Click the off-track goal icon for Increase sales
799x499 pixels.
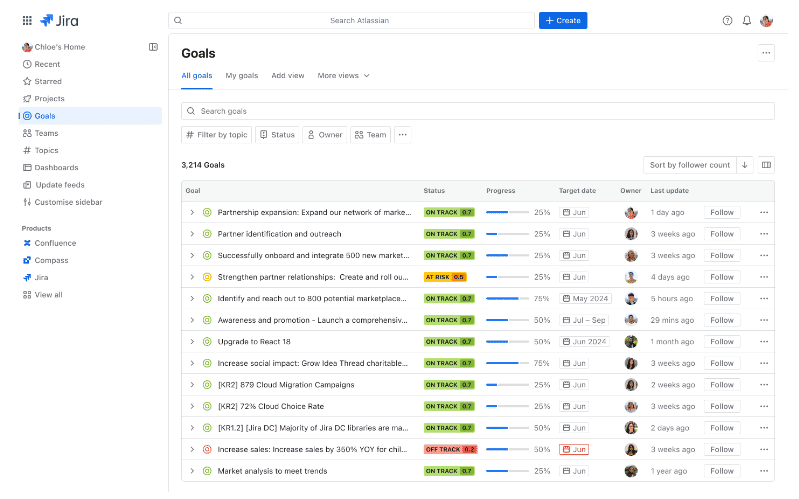207,450
